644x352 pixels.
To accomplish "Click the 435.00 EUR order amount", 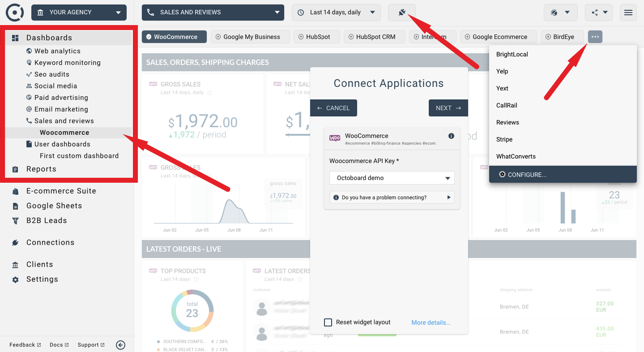I will pos(605,332).
